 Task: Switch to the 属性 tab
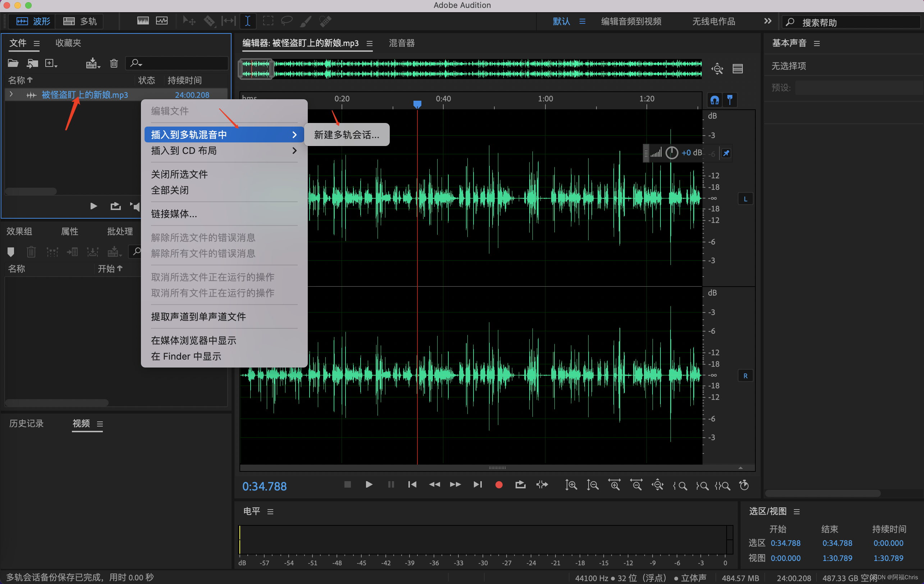(x=69, y=231)
